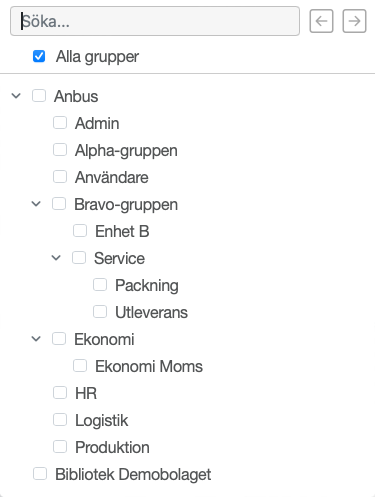Enable the Alpha-gruppen checkbox
This screenshot has height=497, width=375.
(x=60, y=150)
